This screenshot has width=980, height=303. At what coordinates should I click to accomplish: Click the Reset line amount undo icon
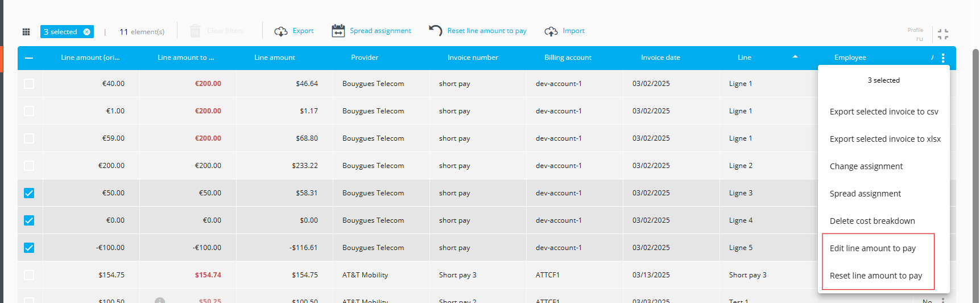[x=435, y=31]
